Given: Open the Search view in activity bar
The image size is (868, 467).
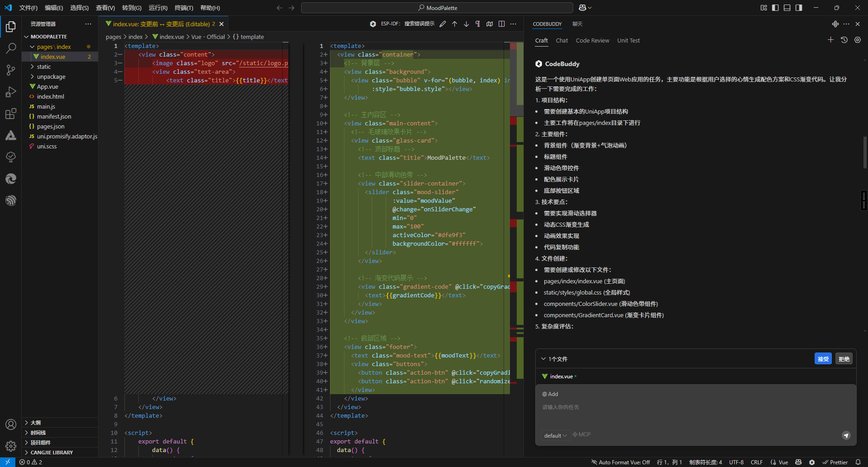Looking at the screenshot, I should pos(11,48).
